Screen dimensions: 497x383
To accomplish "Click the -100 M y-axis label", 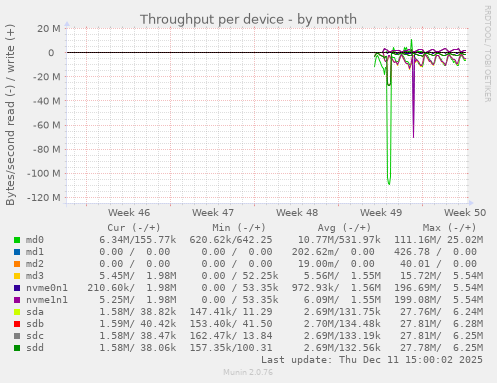I will click(44, 174).
